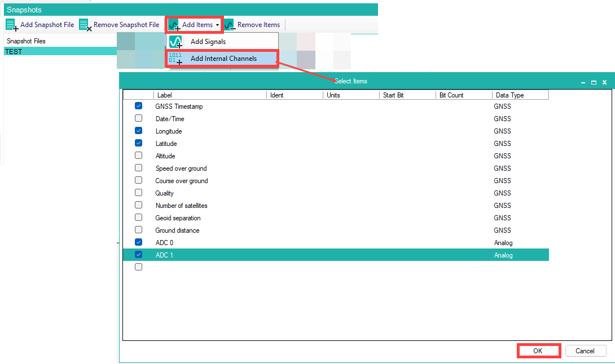
Task: Check the Speed over ground checkbox
Action: click(x=139, y=168)
